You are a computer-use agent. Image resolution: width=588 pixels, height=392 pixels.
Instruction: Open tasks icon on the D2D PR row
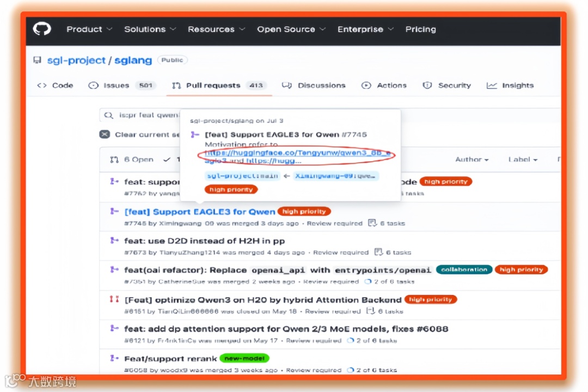pos(378,252)
